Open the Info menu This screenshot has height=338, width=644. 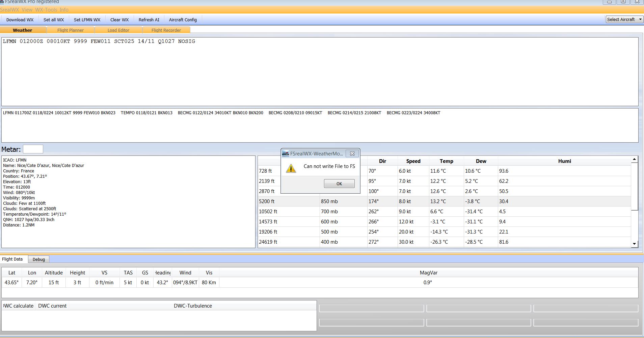64,10
